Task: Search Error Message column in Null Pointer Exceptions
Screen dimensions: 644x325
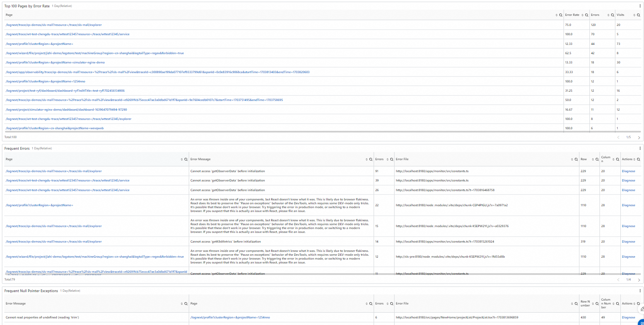Action: [186, 304]
